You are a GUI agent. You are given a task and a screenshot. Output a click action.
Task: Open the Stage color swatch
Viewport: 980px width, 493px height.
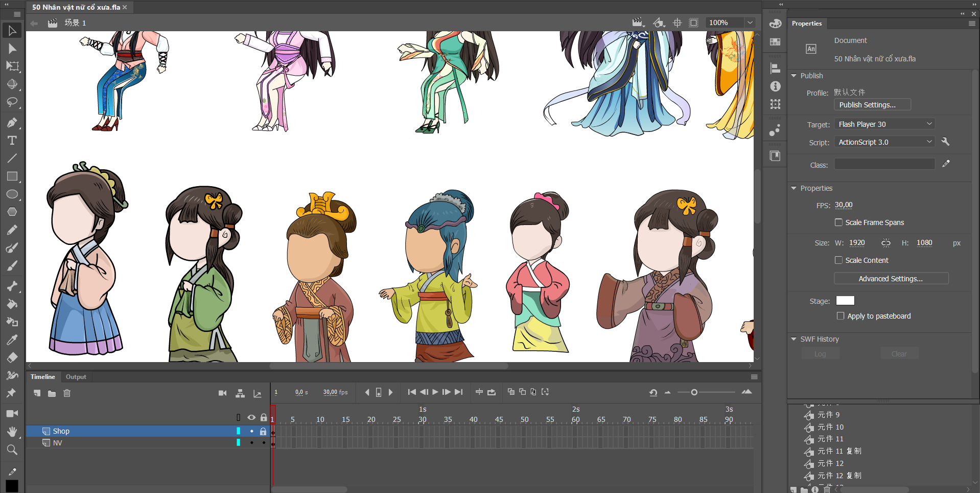845,301
